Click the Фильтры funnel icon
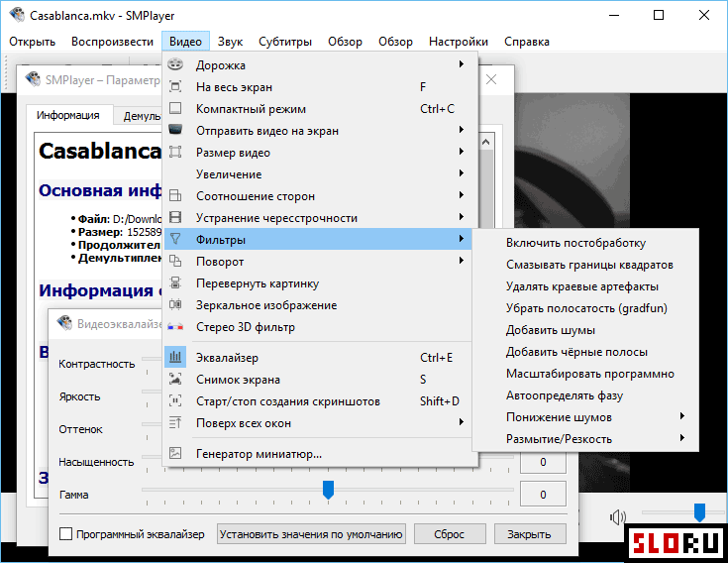Image resolution: width=728 pixels, height=563 pixels. point(175,239)
